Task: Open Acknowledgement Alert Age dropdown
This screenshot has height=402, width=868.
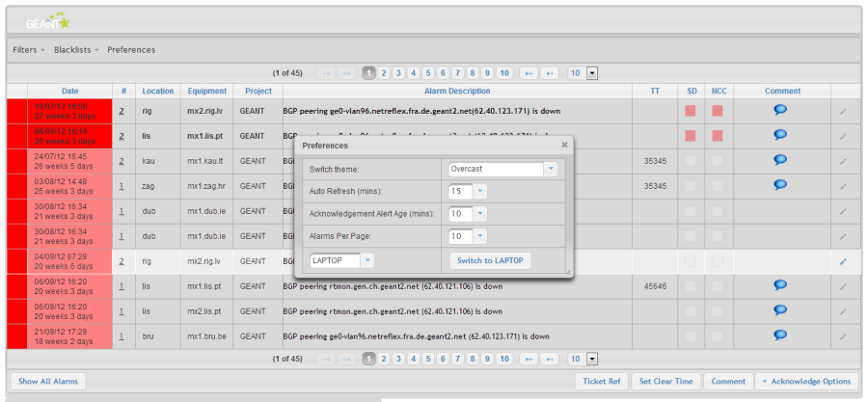Action: coord(480,213)
